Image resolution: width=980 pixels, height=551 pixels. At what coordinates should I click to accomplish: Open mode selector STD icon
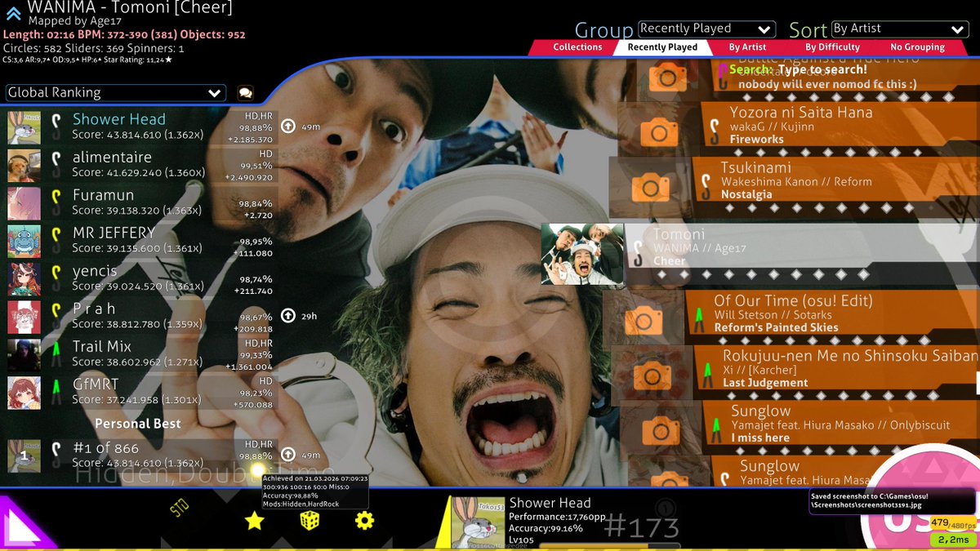[180, 508]
